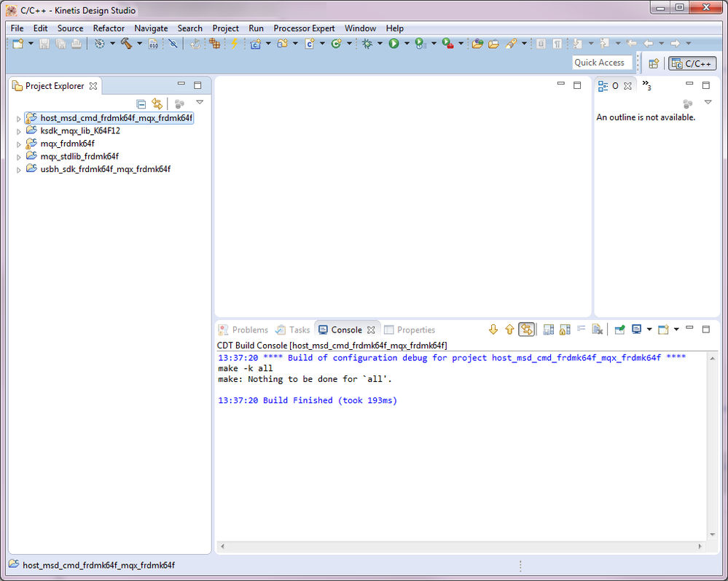Click the New Class green icon

click(x=336, y=44)
